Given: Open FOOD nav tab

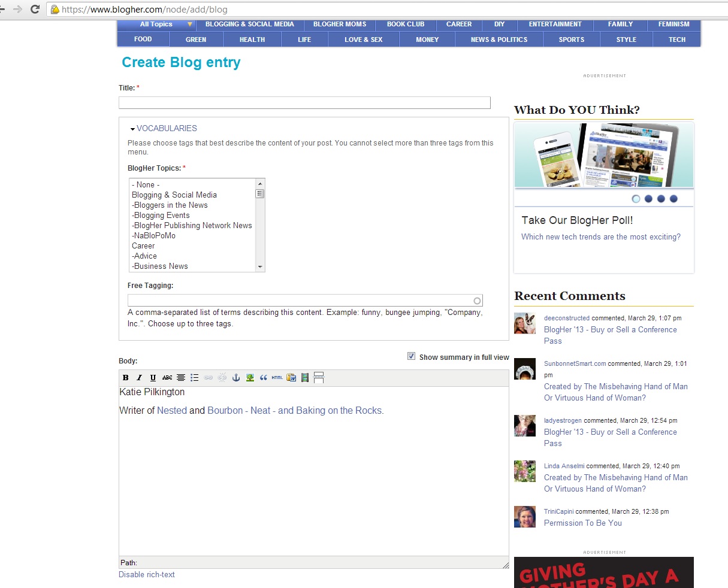Looking at the screenshot, I should coord(143,39).
